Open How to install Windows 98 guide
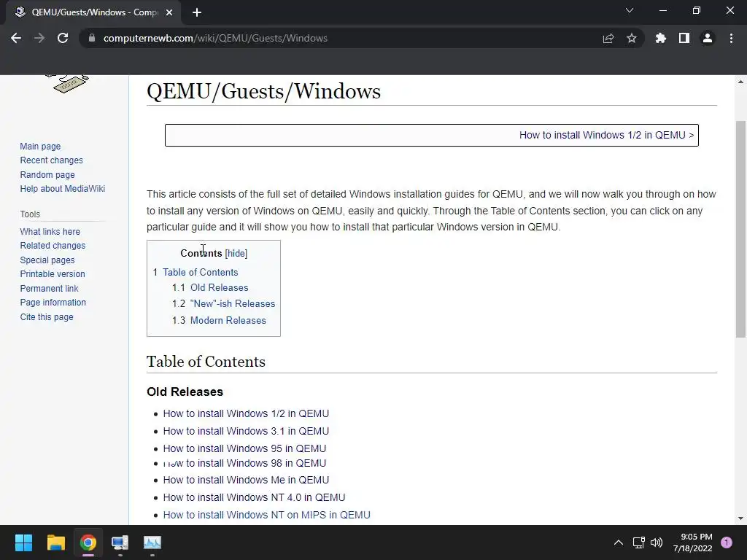 [244, 463]
